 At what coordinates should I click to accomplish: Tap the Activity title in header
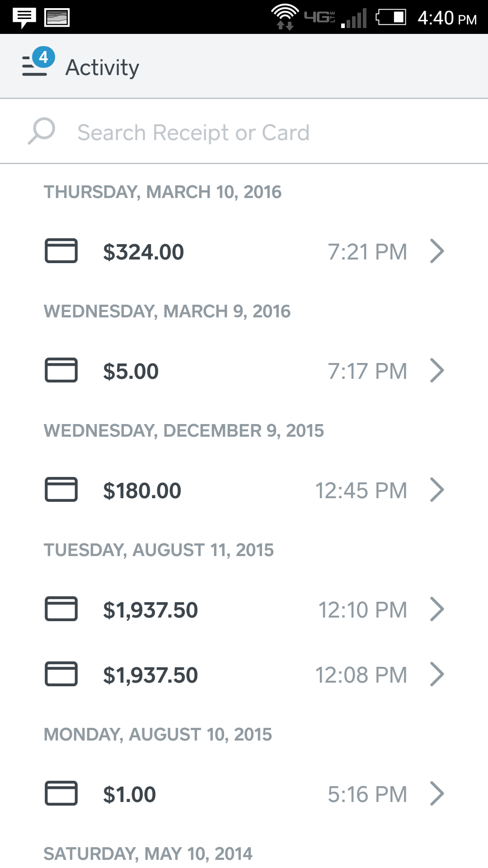coord(102,67)
